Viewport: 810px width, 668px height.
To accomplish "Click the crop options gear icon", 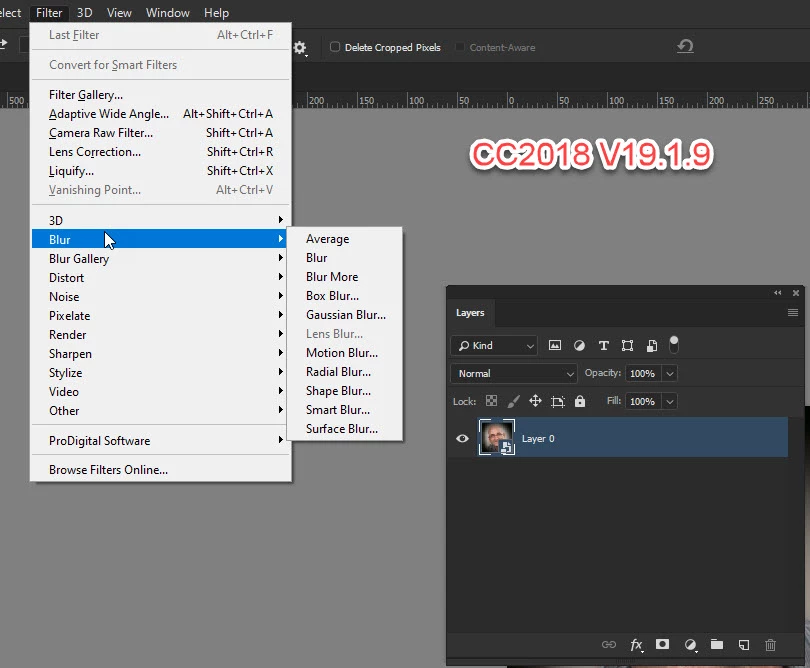I will coord(300,48).
